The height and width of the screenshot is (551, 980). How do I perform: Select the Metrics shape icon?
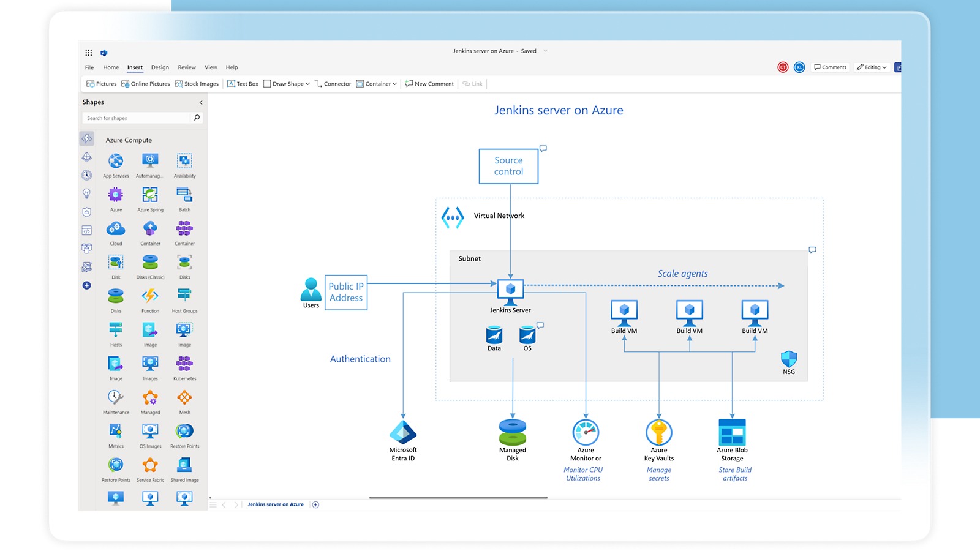pyautogui.click(x=116, y=431)
